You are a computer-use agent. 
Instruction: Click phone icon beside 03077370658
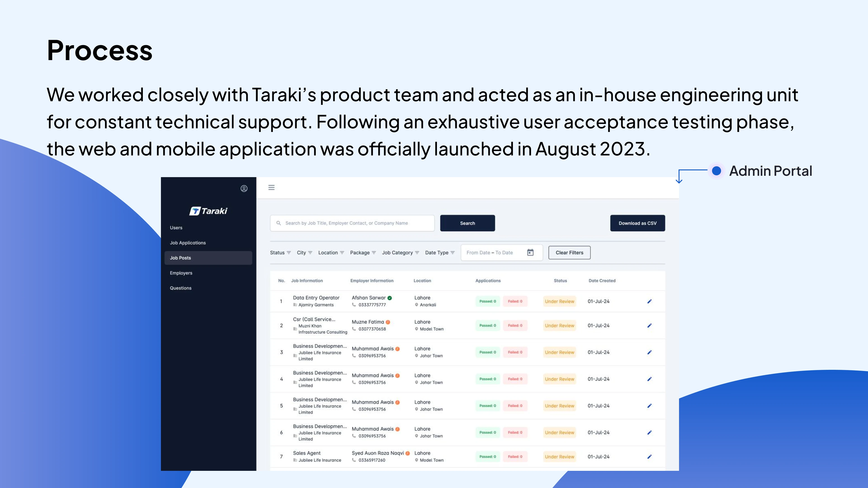354,329
